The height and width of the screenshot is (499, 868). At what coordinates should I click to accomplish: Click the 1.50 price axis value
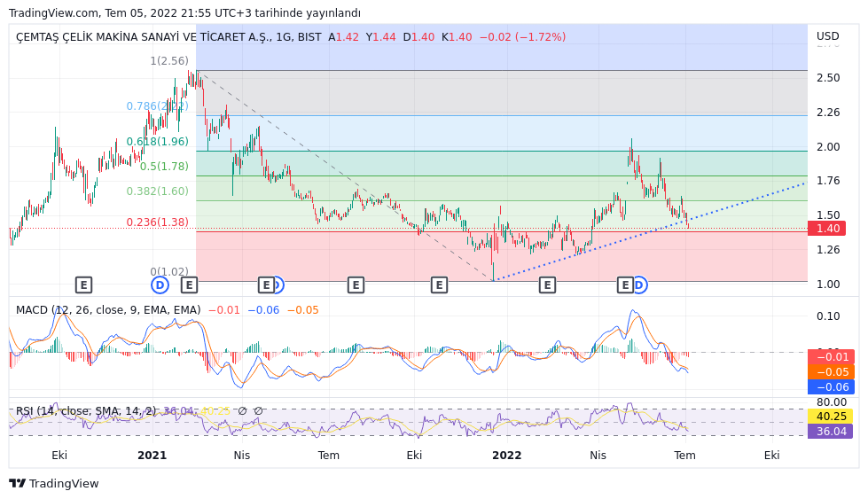tap(828, 215)
